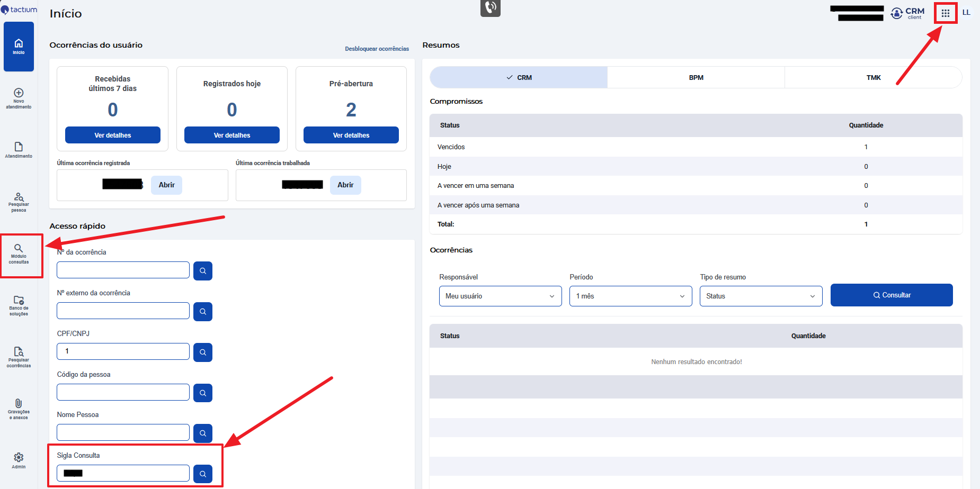This screenshot has width=980, height=489.
Task: Open Pesquisar ocorrências sidebar item
Action: click(x=19, y=358)
